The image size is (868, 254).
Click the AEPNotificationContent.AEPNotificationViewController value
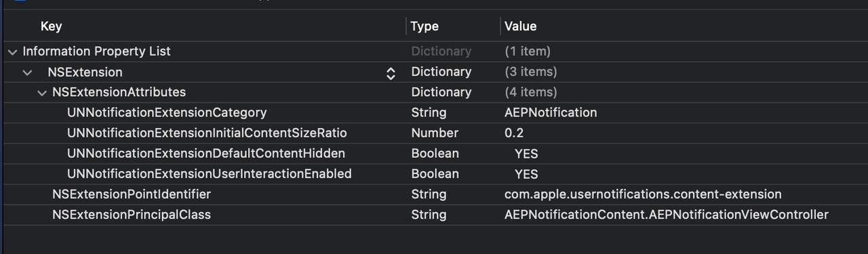pyautogui.click(x=667, y=214)
